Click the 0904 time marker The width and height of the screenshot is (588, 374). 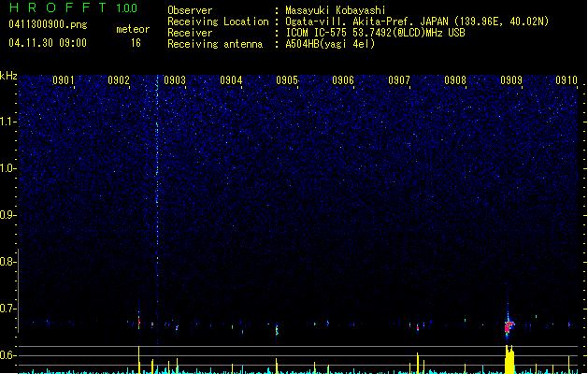[231, 80]
